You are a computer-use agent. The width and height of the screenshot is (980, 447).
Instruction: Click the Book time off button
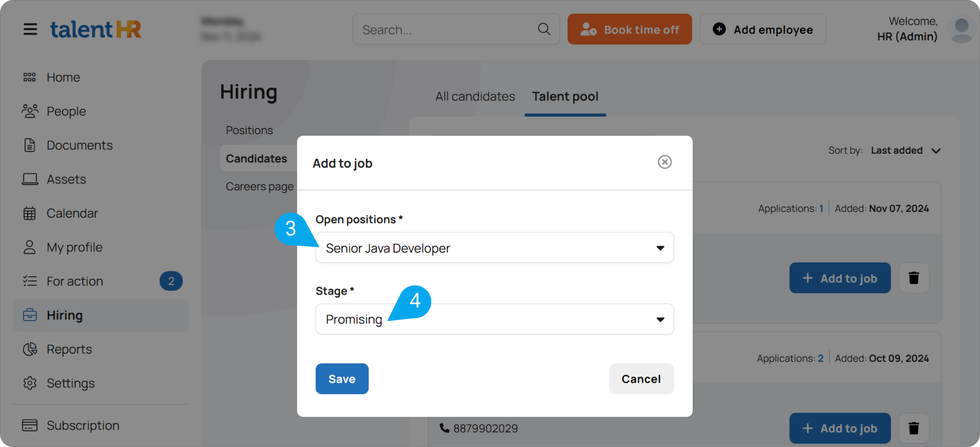pos(629,29)
